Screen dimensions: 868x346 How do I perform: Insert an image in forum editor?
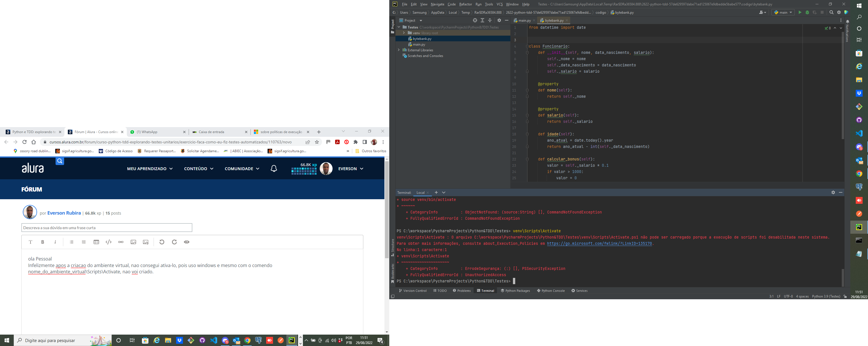[133, 242]
